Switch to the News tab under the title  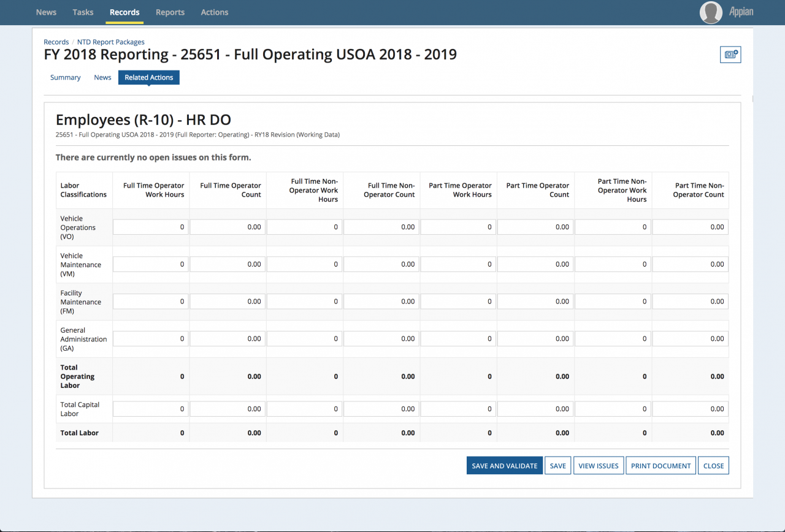[102, 77]
